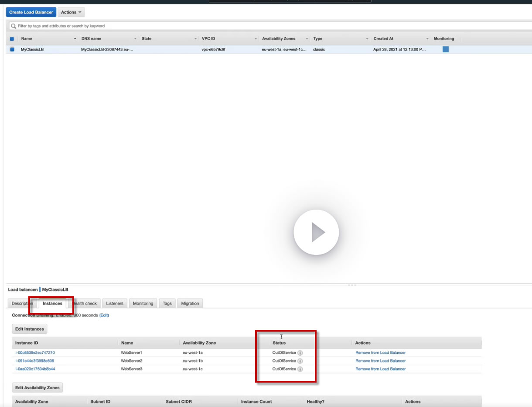
Task: Click info icon beside WebServer2 OutOfService status
Action: point(300,361)
